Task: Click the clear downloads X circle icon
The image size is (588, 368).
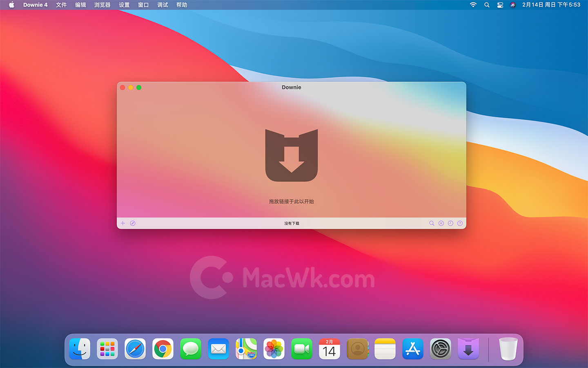Action: click(441, 223)
